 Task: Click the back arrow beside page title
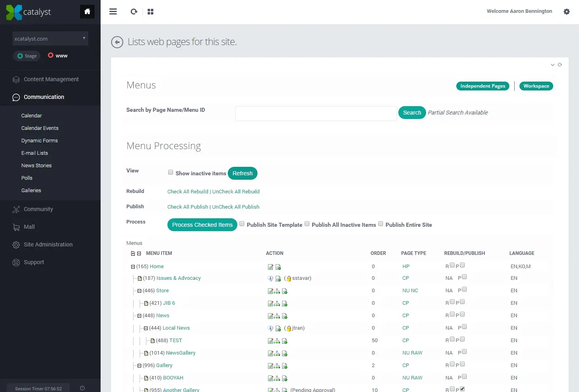(117, 42)
